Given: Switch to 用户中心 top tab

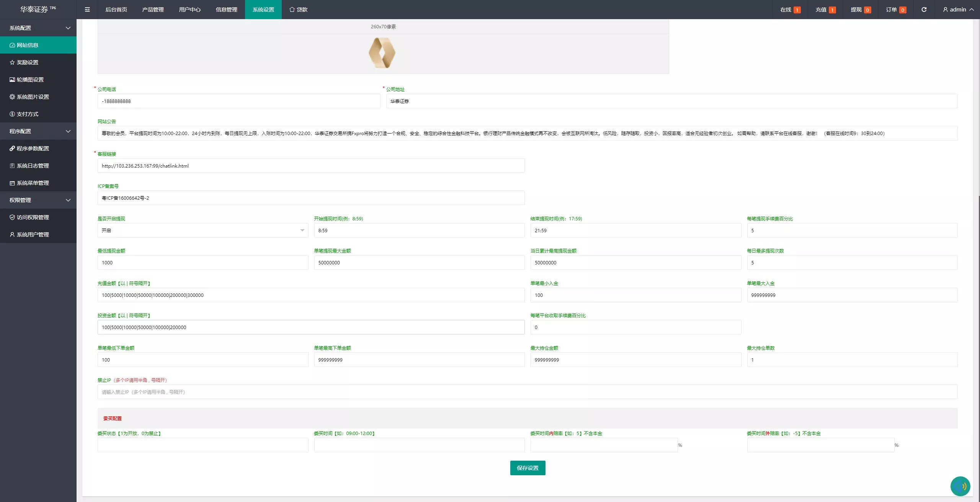Looking at the screenshot, I should point(189,10).
